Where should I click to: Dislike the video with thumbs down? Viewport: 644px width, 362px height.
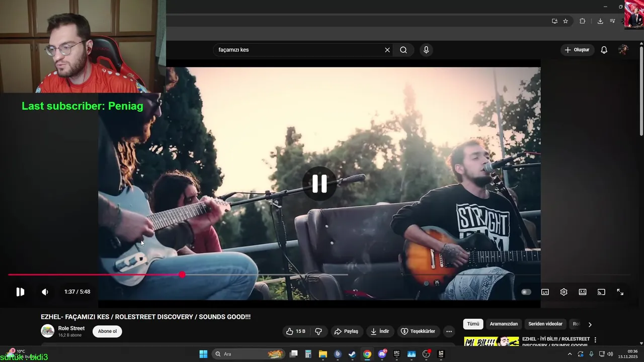pyautogui.click(x=318, y=331)
